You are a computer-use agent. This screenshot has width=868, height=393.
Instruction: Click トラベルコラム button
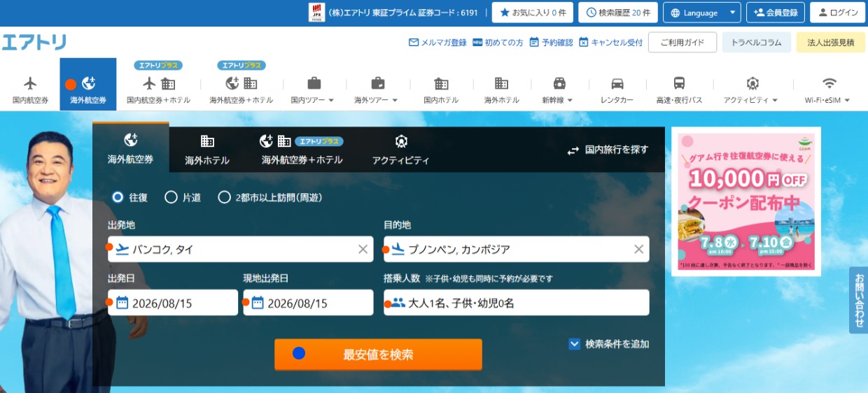click(x=757, y=42)
